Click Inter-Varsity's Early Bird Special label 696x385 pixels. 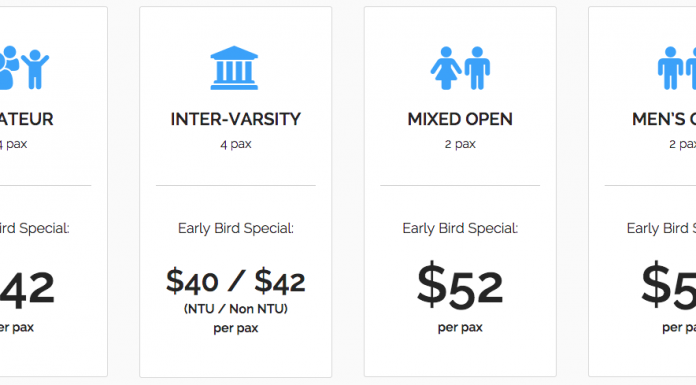[236, 228]
